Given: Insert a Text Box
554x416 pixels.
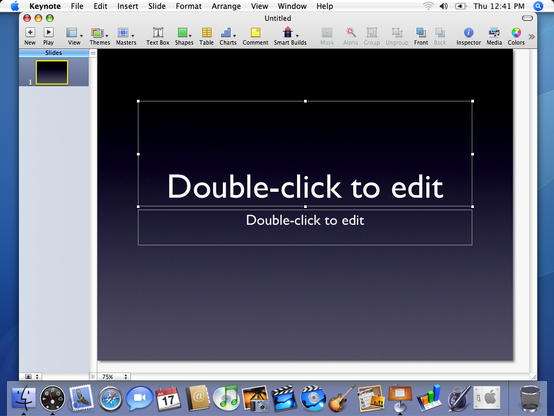Looking at the screenshot, I should click(x=158, y=36).
